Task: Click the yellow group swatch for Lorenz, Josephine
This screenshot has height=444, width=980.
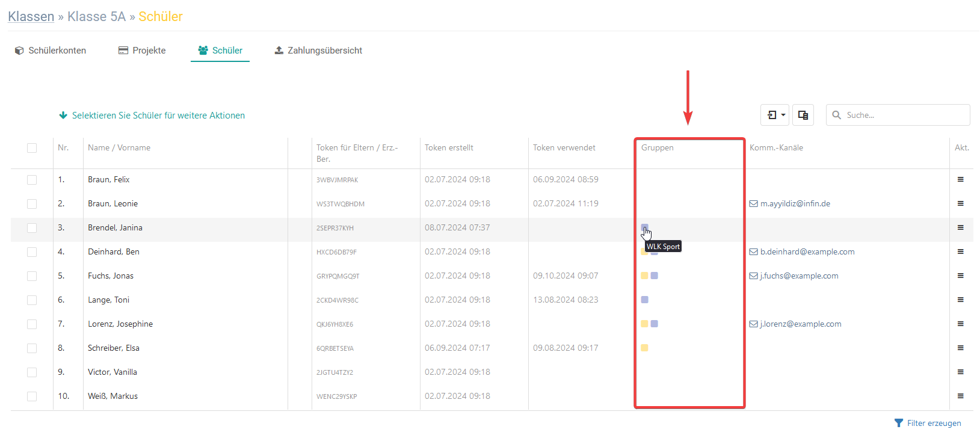Action: point(644,324)
